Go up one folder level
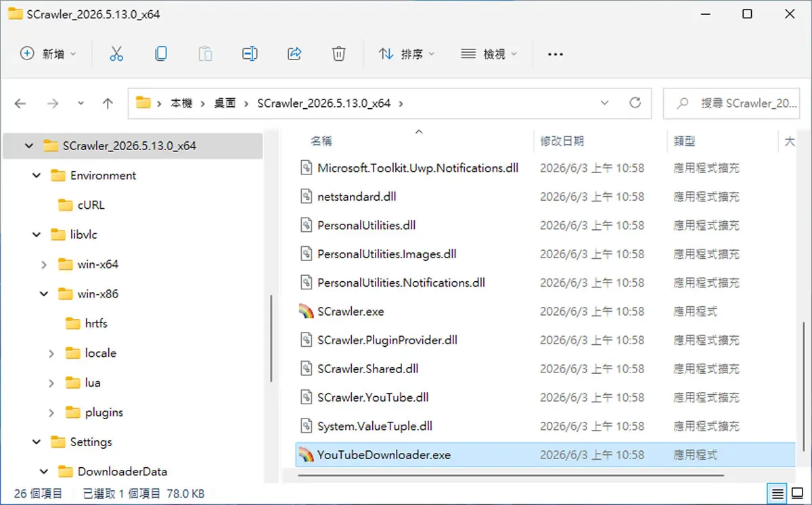 (x=108, y=103)
